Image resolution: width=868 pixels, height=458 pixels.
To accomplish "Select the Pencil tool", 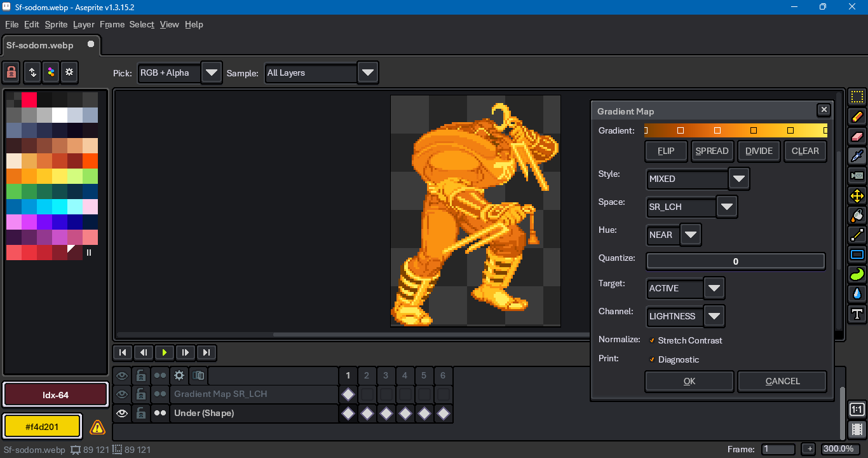I will (x=857, y=117).
